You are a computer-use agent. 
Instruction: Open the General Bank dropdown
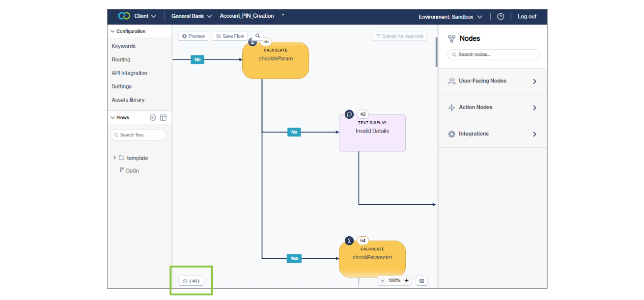coord(192,16)
